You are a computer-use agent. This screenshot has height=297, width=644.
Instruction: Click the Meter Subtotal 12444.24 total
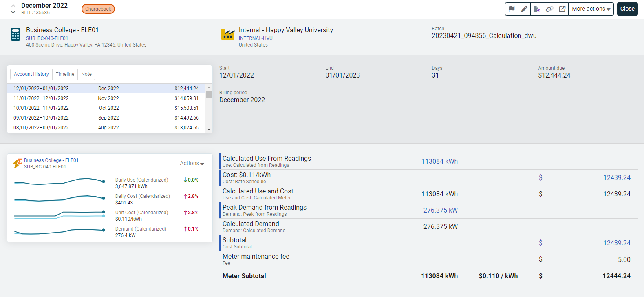coord(616,276)
